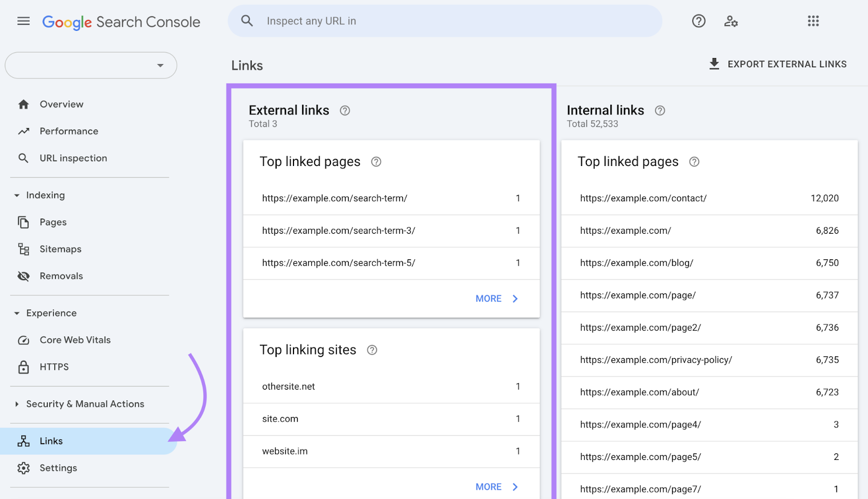
Task: Open the help icon beside External links
Action: pyautogui.click(x=345, y=110)
